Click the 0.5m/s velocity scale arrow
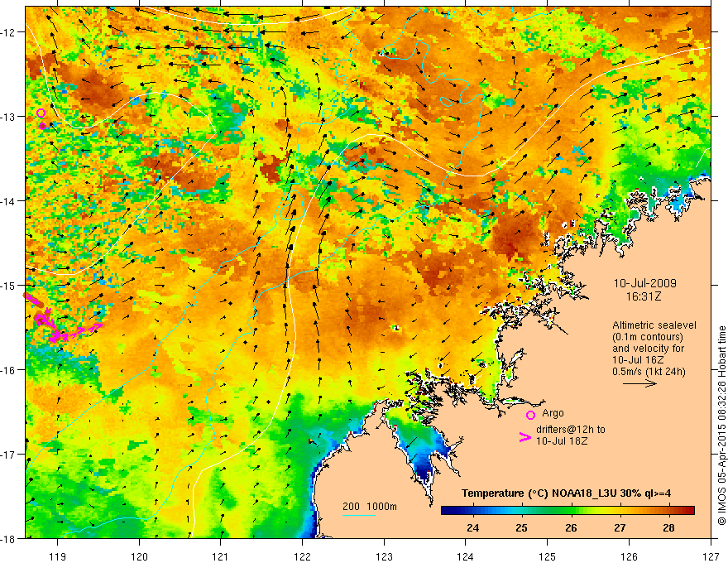The width and height of the screenshot is (728, 563). (639, 383)
